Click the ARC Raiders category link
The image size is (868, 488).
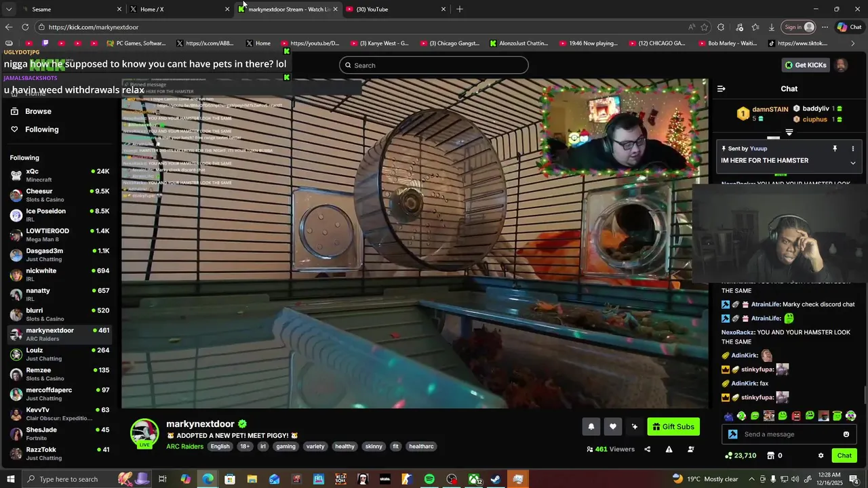(x=184, y=447)
